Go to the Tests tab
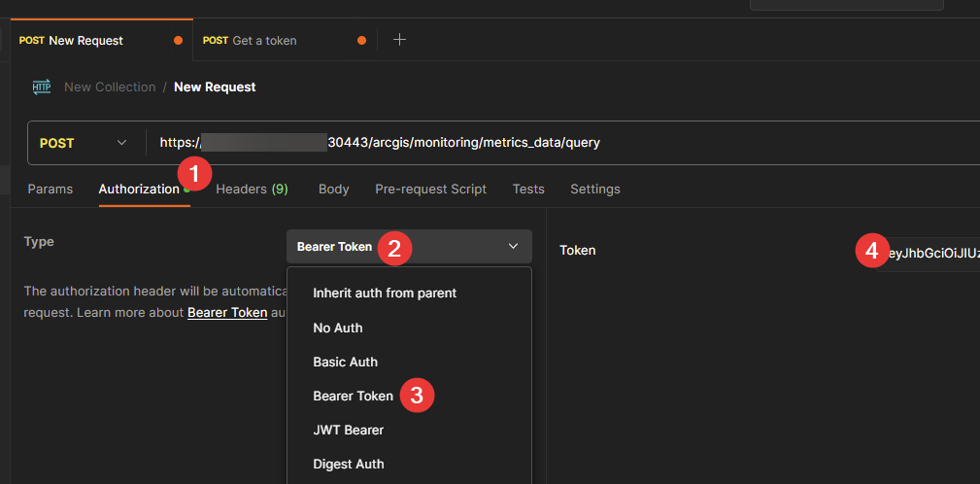This screenshot has width=980, height=484. pyautogui.click(x=528, y=189)
